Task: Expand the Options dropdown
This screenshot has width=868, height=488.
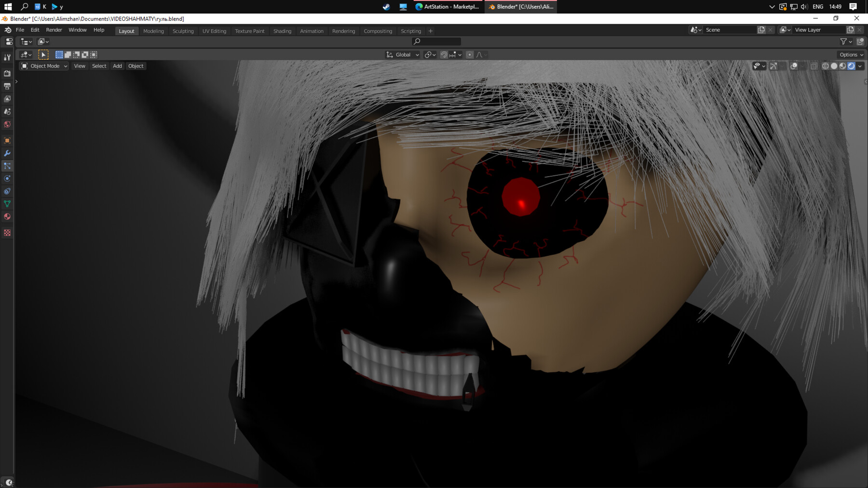Action: (851, 54)
